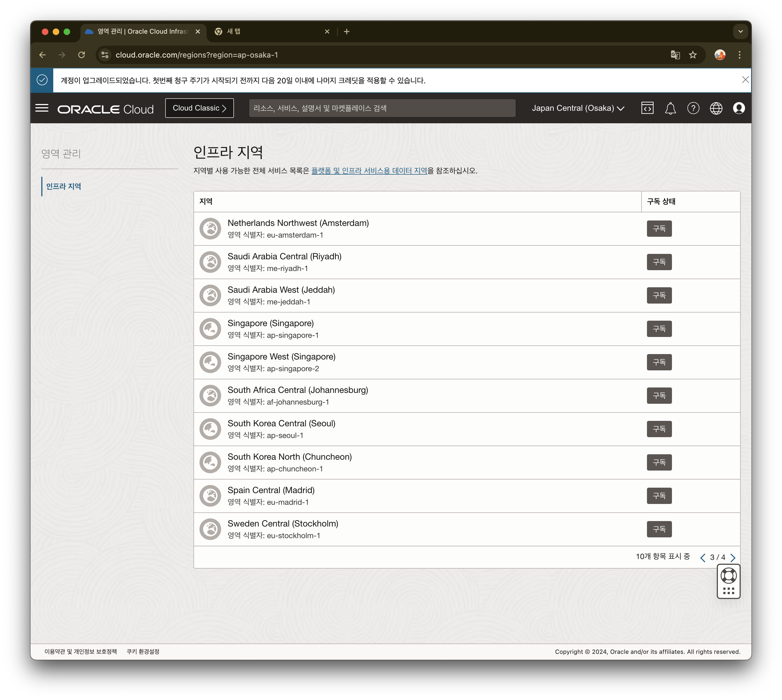The height and width of the screenshot is (700, 782).
Task: Bookmark this page with star icon
Action: (693, 55)
